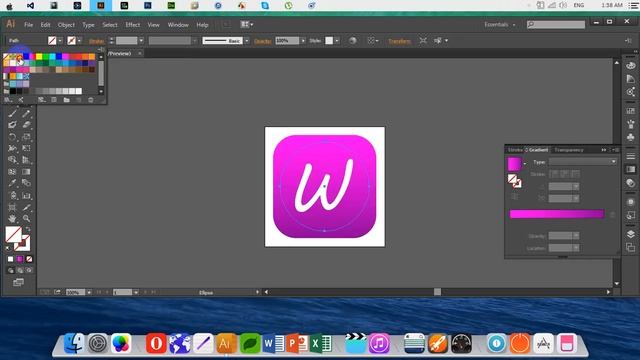Switch to the Stroke tab
The image size is (640, 360).
[x=515, y=150]
